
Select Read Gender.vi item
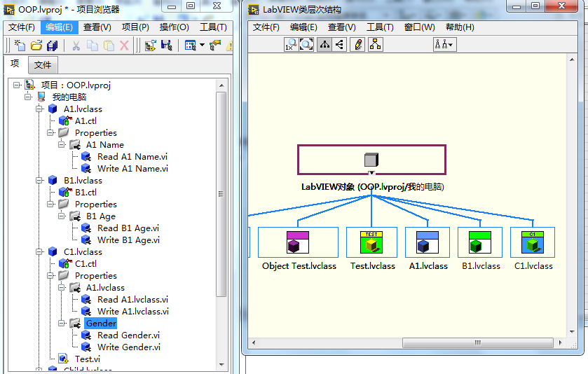[129, 335]
